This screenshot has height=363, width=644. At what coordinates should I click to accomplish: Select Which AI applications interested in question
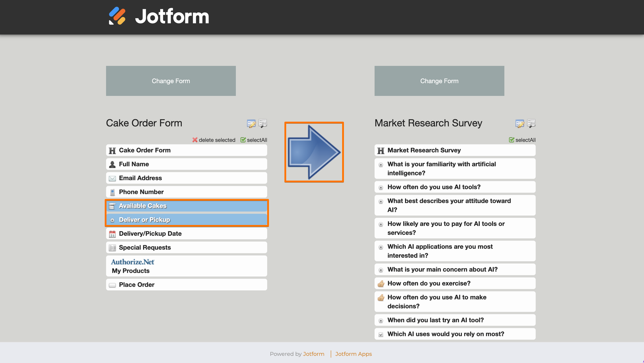point(455,251)
